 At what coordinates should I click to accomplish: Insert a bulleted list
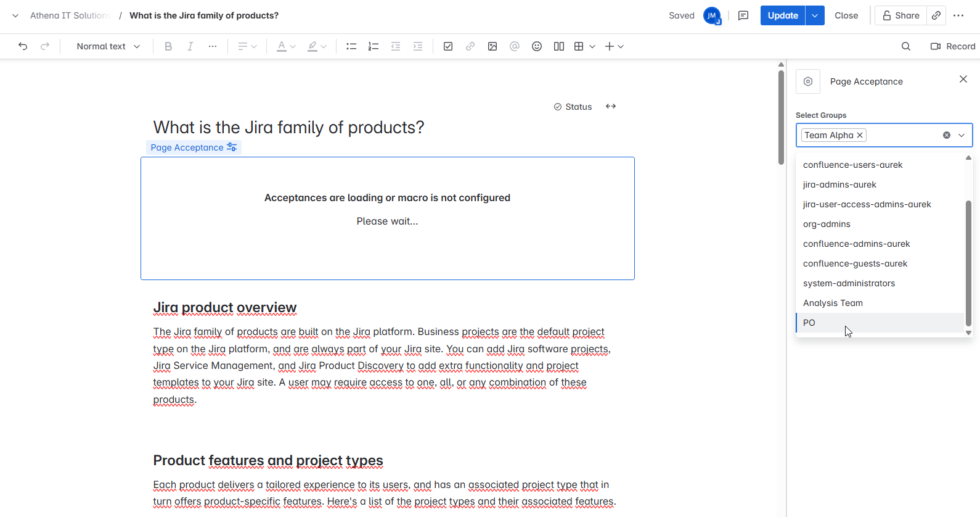pyautogui.click(x=351, y=46)
